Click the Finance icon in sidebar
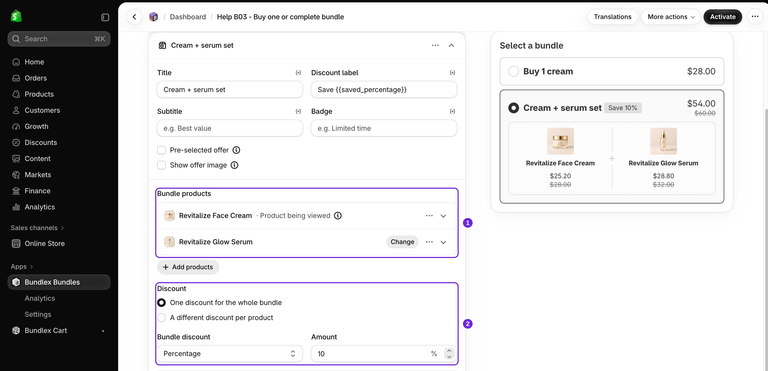 pyautogui.click(x=16, y=191)
